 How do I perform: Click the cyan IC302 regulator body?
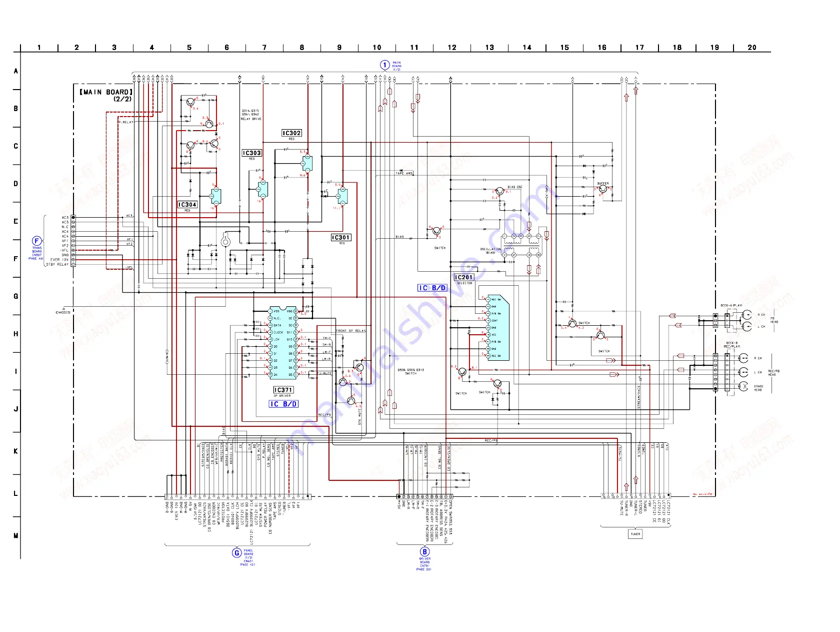point(307,163)
